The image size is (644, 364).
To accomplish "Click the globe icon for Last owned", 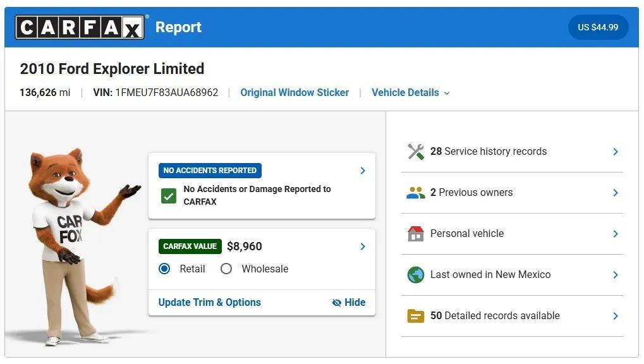I will pyautogui.click(x=415, y=275).
